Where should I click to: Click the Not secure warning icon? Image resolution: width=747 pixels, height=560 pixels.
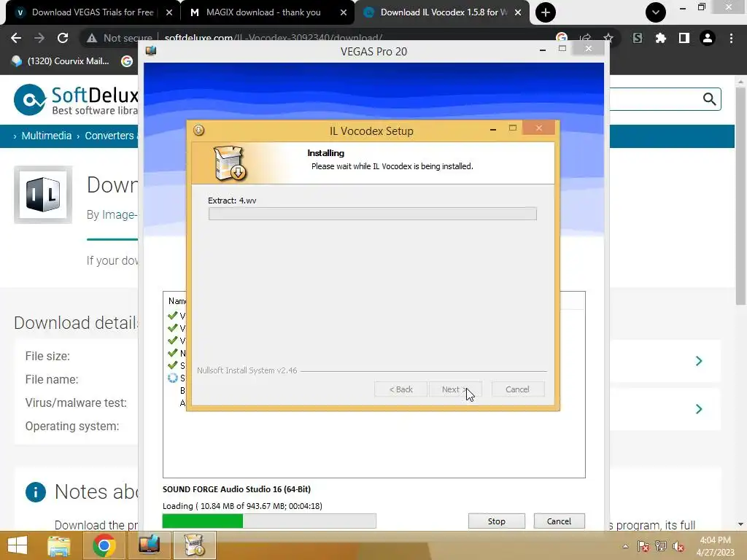click(91, 38)
